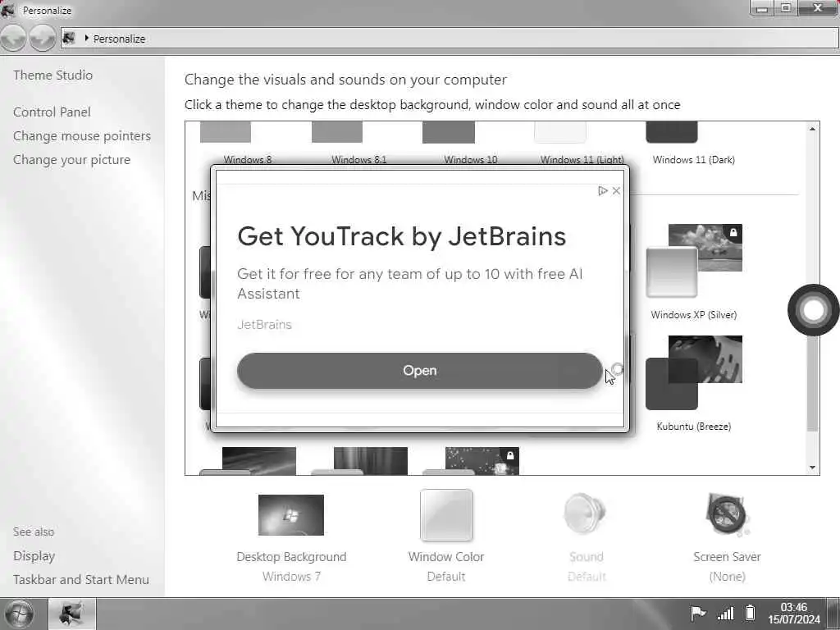Click the Get YouTrack by JetBrains headline

coord(402,236)
